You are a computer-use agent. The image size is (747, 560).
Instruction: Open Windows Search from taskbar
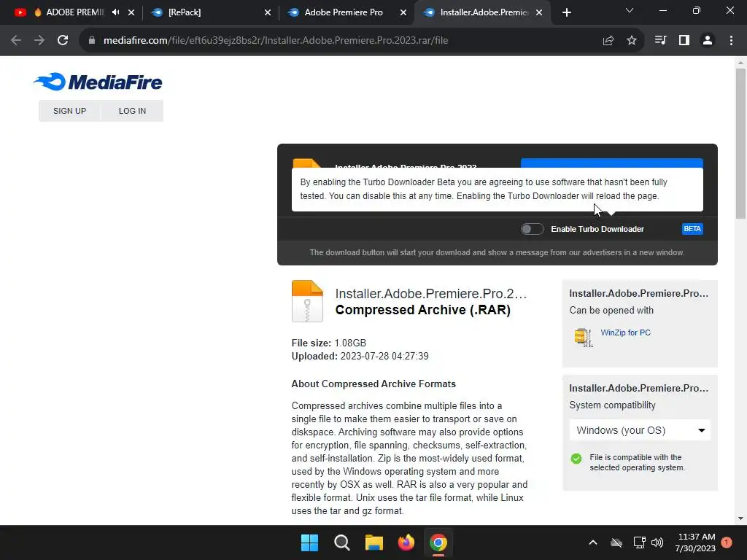(x=342, y=542)
